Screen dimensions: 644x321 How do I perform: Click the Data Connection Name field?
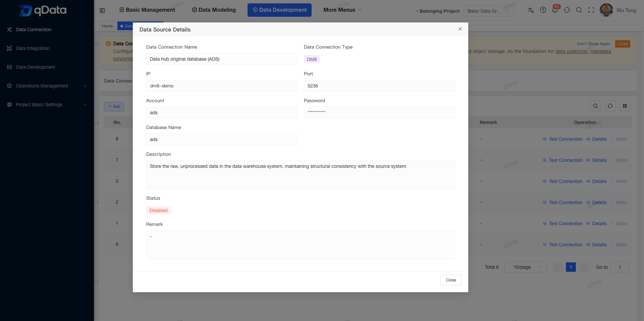[222, 59]
